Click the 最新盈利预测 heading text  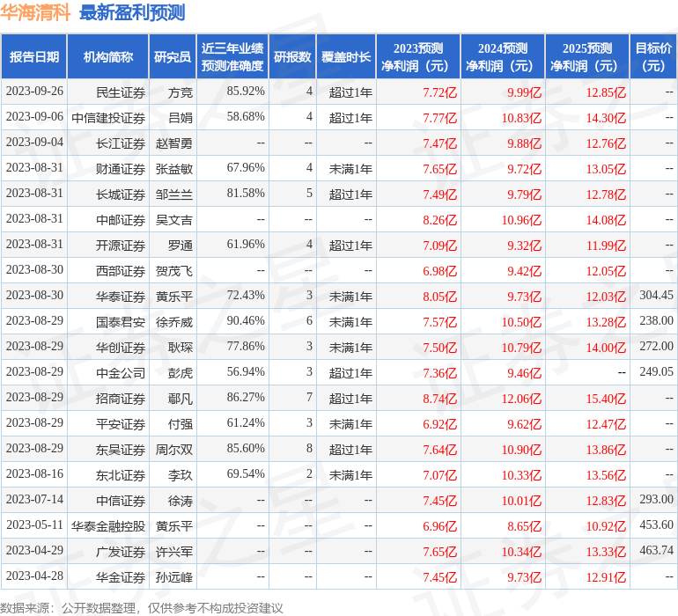(132, 12)
